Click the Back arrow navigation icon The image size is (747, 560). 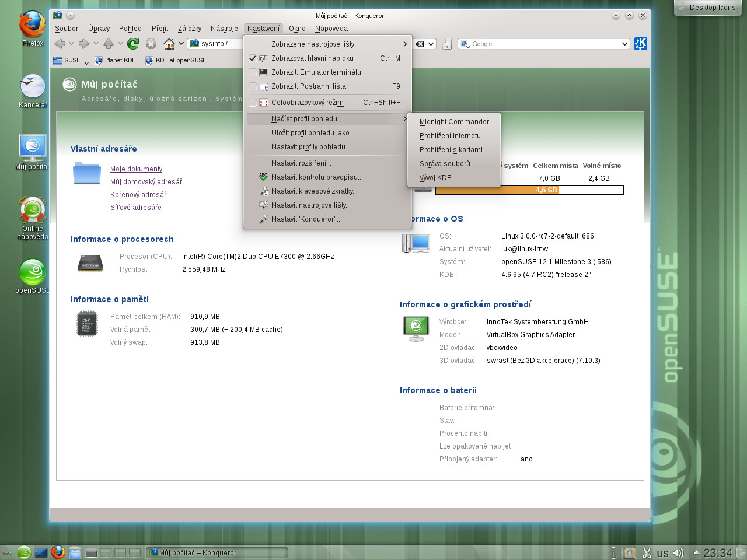tap(60, 44)
